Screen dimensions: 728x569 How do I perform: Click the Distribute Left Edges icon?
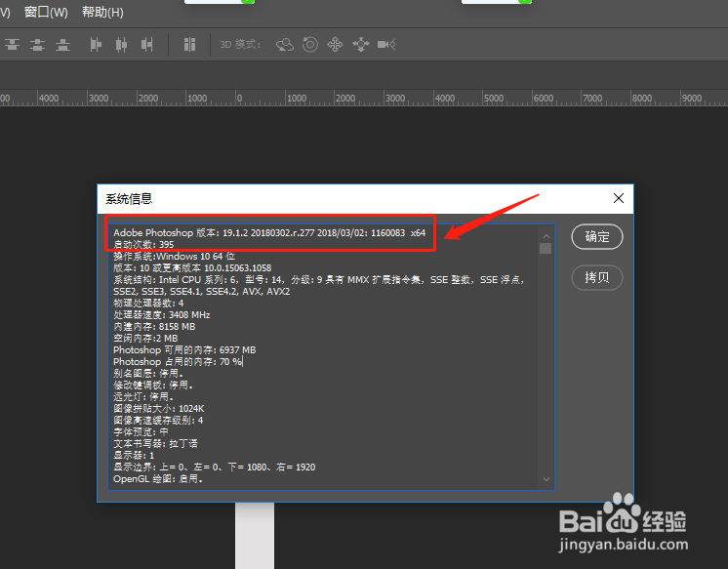click(96, 45)
